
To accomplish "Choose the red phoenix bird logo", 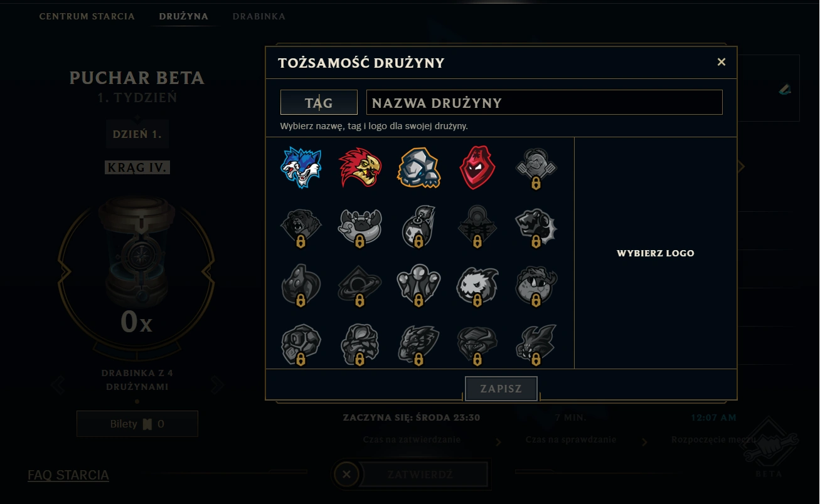I will (360, 168).
